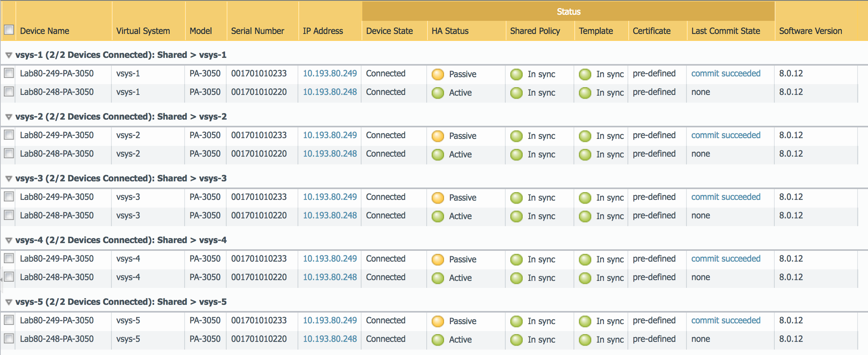
Task: Tick Lab80-248-PA-3050 checkbox under vsys-3
Action: click(8, 215)
